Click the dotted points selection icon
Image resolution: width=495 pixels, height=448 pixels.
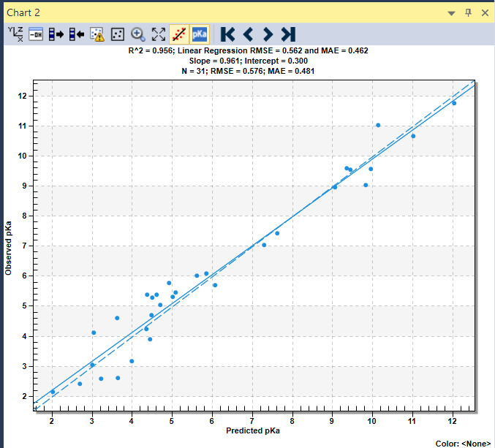click(x=118, y=34)
